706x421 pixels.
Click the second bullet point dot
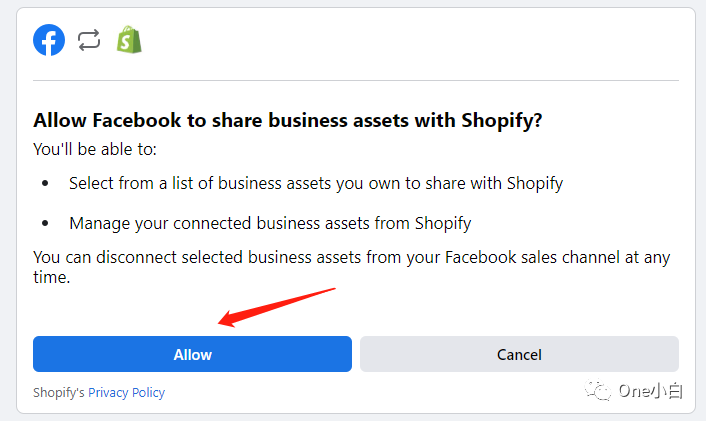(45, 223)
